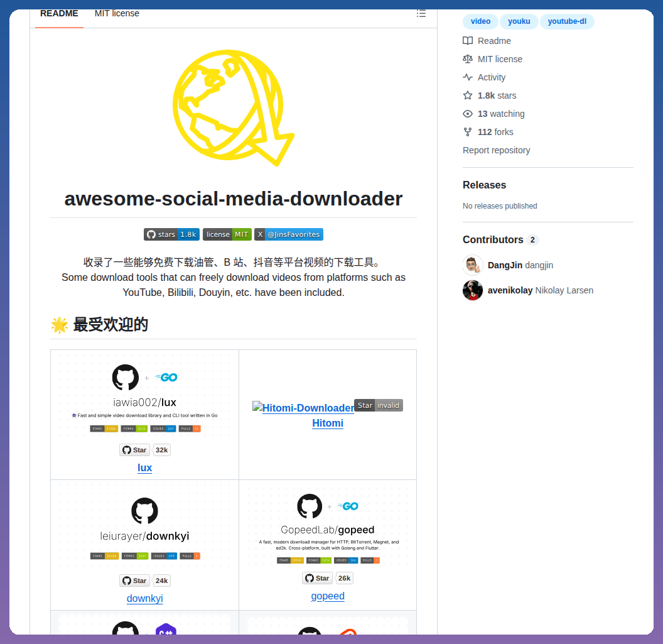Viewport: 663px width, 644px height.
Task: Click the Star button under lux card
Action: (x=134, y=450)
